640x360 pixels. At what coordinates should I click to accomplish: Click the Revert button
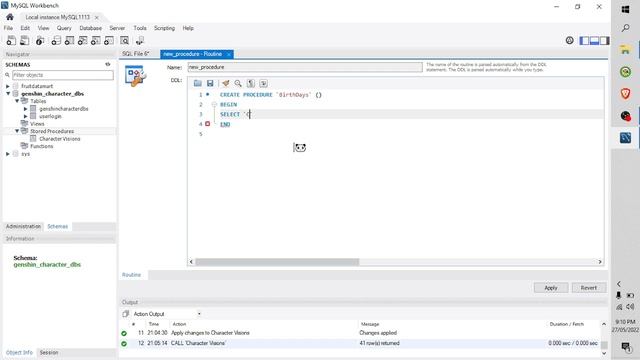click(x=589, y=288)
